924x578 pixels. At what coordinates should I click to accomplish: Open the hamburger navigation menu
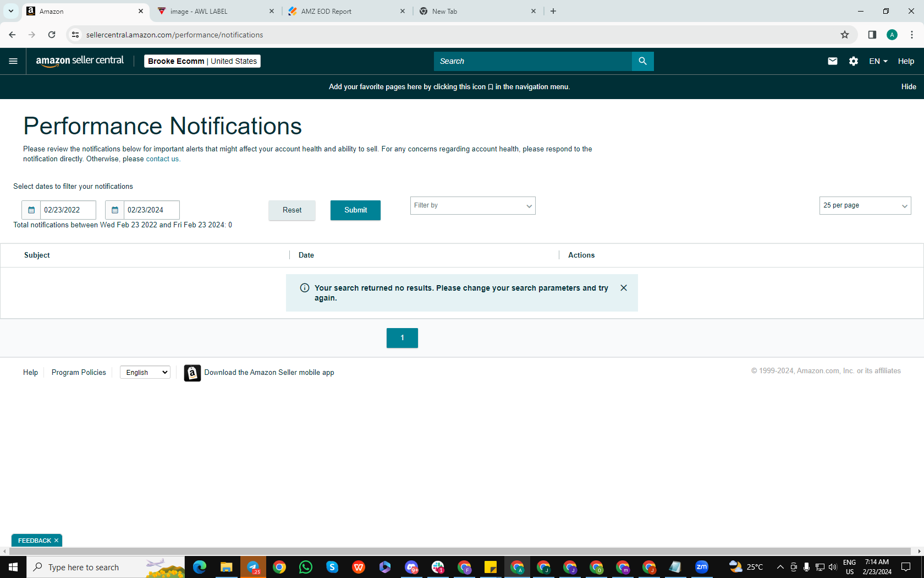13,61
